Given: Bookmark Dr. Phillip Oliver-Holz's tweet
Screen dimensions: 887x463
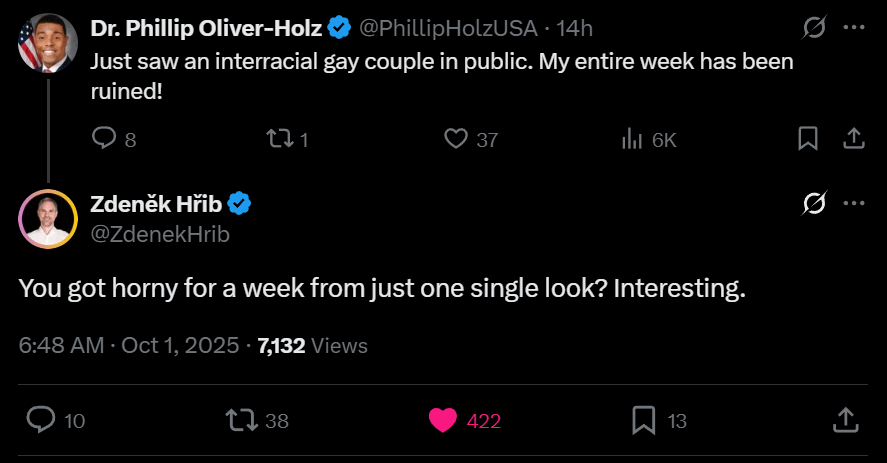Looking at the screenshot, I should pos(808,139).
